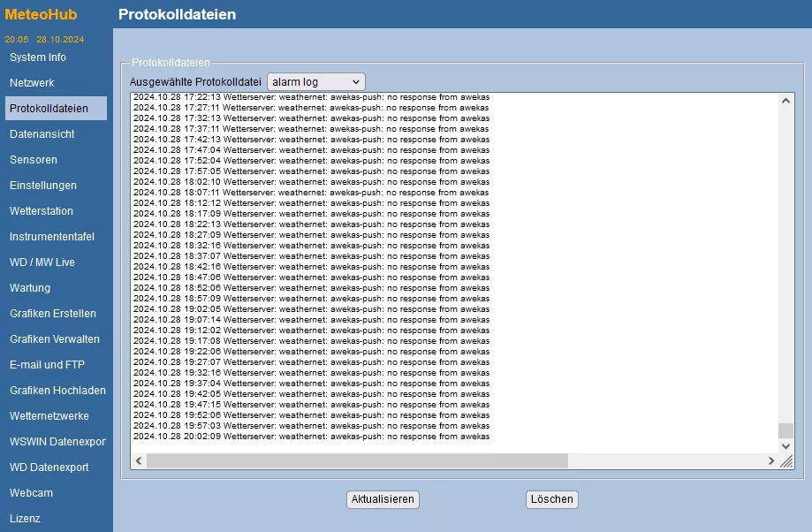Open WSWIN Datenexport page
The image size is (812, 532).
click(57, 442)
